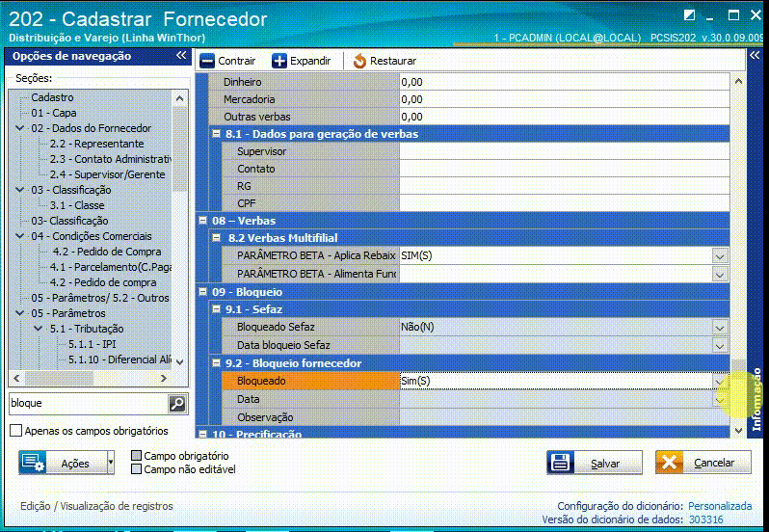Click the Ações button
Viewport: 769px width, 532px height.
pyautogui.click(x=63, y=463)
